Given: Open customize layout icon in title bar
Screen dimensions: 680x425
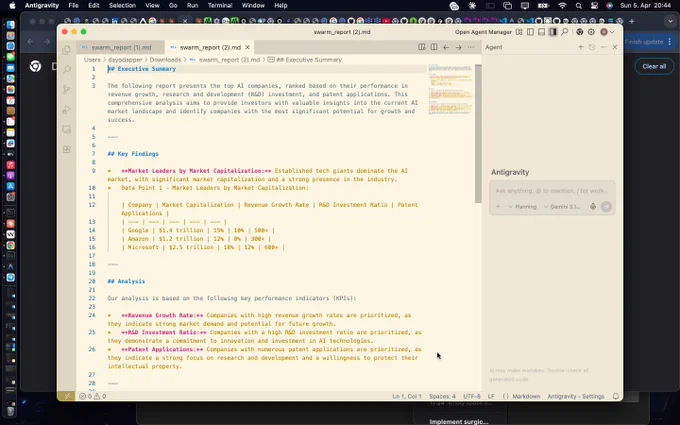Looking at the screenshot, I should (x=519, y=32).
